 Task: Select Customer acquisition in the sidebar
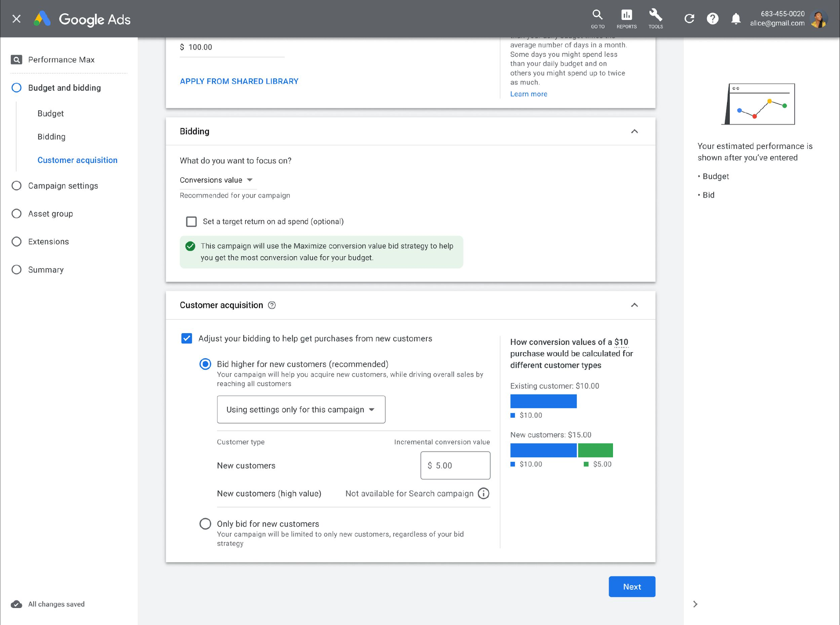click(77, 160)
